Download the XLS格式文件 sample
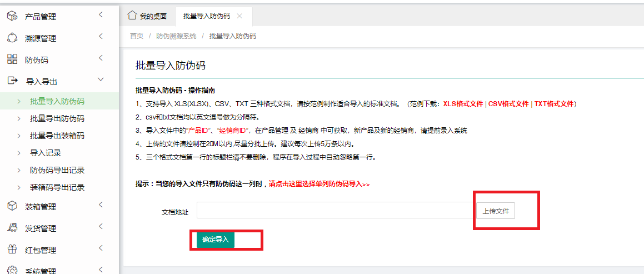 (463, 104)
